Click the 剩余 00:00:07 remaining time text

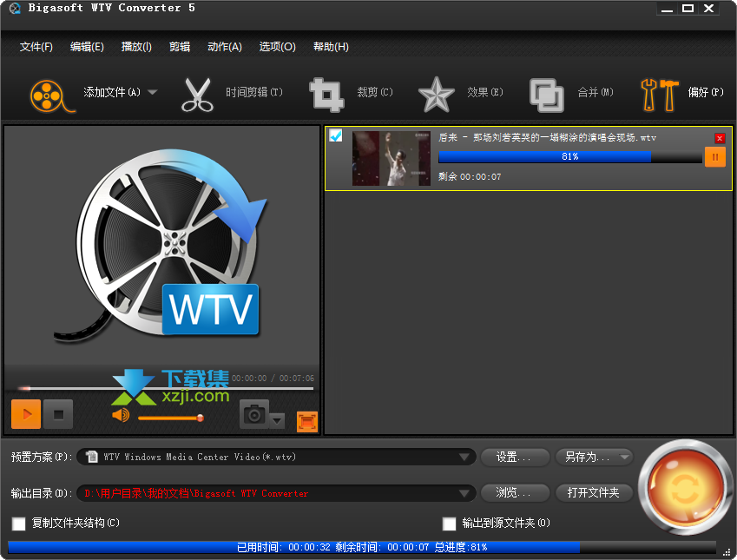point(470,177)
